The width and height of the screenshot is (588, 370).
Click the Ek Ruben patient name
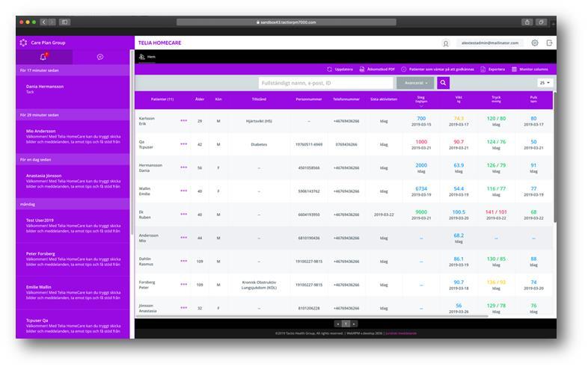click(x=144, y=215)
